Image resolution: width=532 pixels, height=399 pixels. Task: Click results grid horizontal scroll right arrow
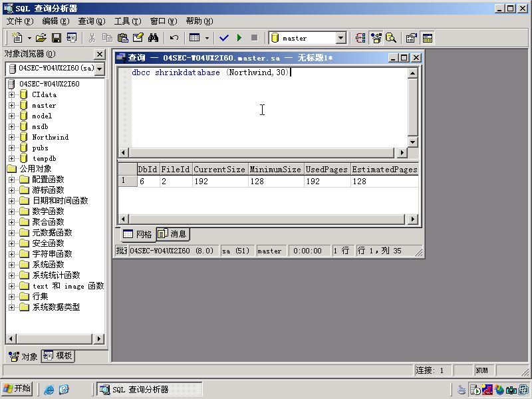pyautogui.click(x=412, y=219)
